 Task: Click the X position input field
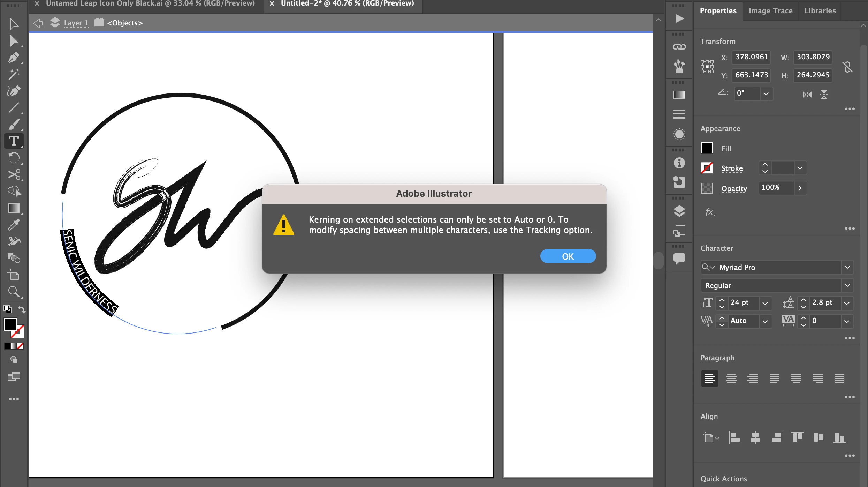[x=751, y=57]
